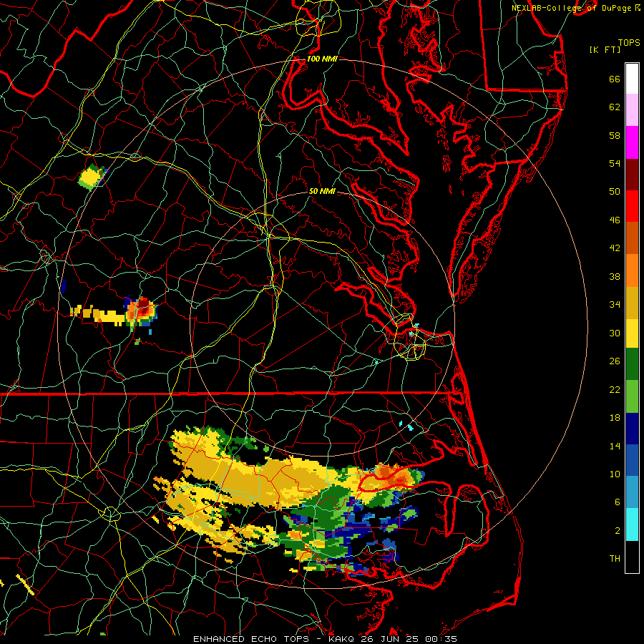Click the "42" legend value
The width and height of the screenshot is (644, 644).
click(615, 248)
